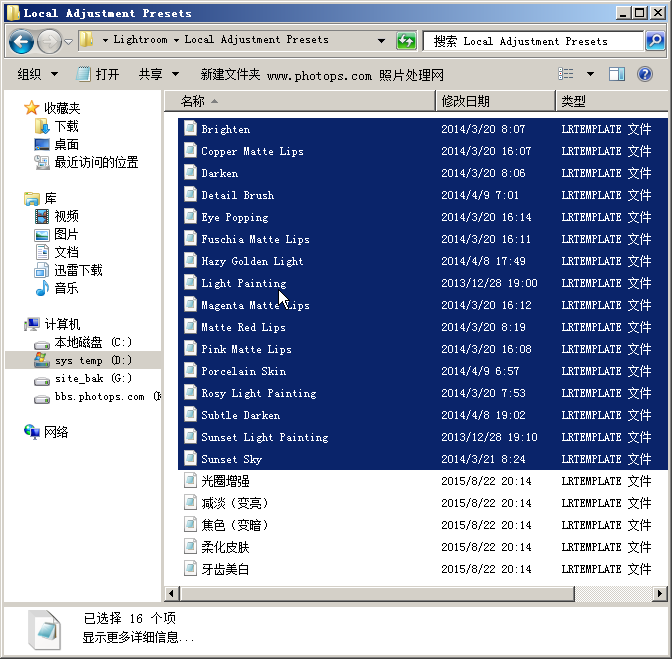
Task: Open the 迅雷下载 library
Action: [69, 270]
